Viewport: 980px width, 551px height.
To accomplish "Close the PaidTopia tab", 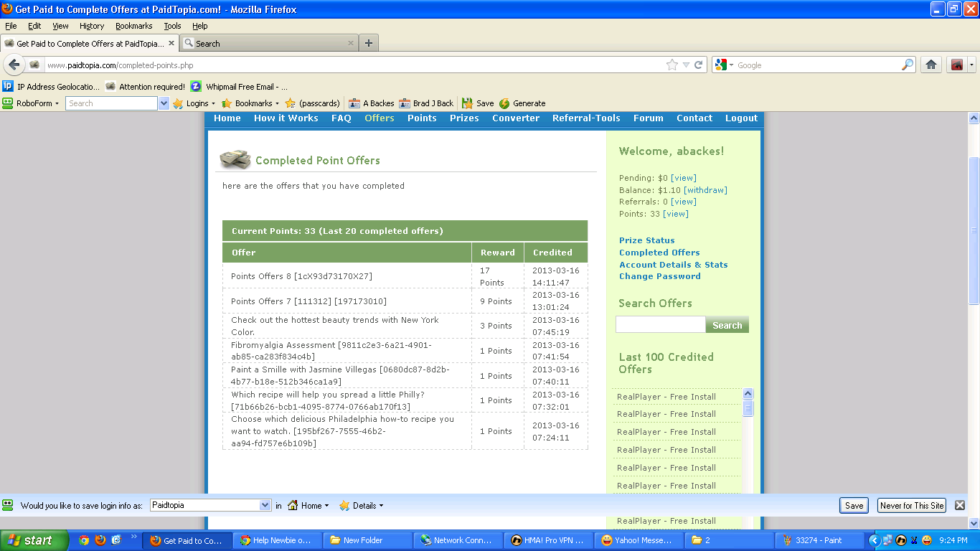I will pos(171,43).
